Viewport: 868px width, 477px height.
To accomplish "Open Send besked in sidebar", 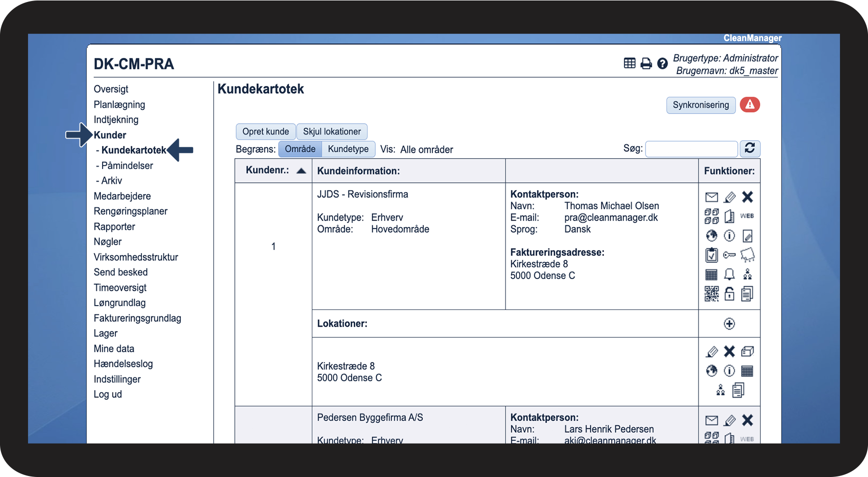I will click(121, 272).
